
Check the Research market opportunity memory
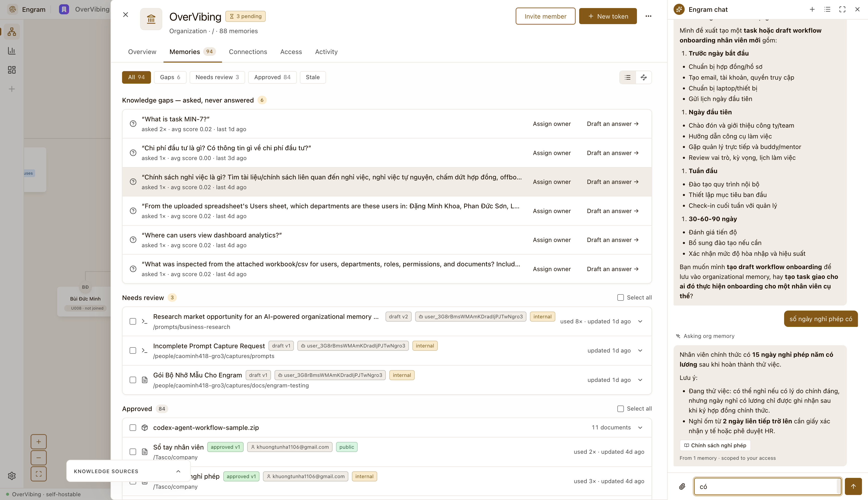point(133,321)
